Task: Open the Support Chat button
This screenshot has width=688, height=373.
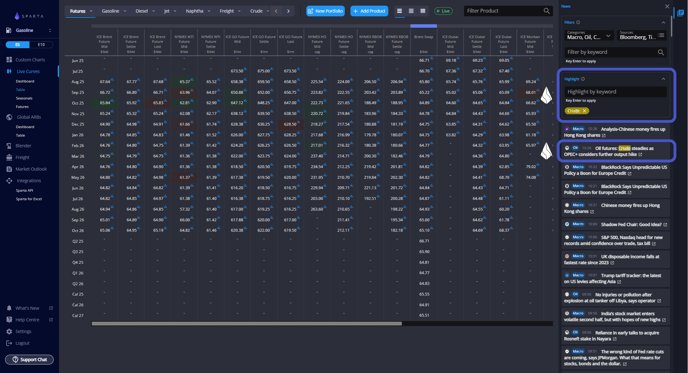Action: click(x=29, y=359)
